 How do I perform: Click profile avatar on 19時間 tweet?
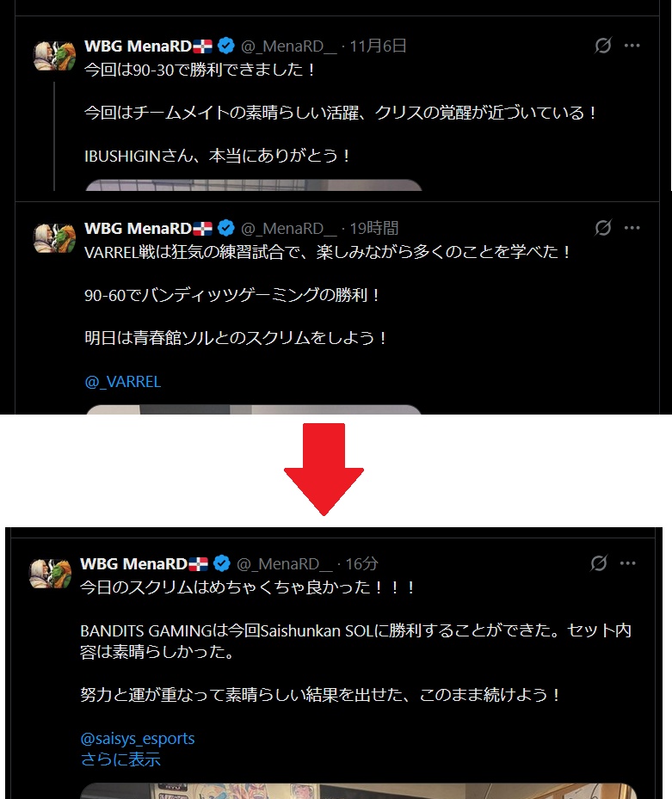click(54, 238)
